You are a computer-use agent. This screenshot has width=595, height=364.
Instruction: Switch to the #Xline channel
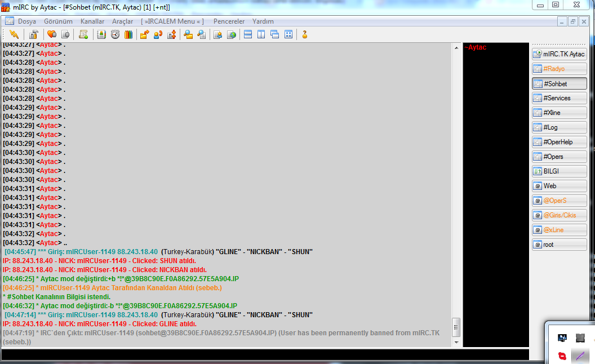[x=560, y=113]
